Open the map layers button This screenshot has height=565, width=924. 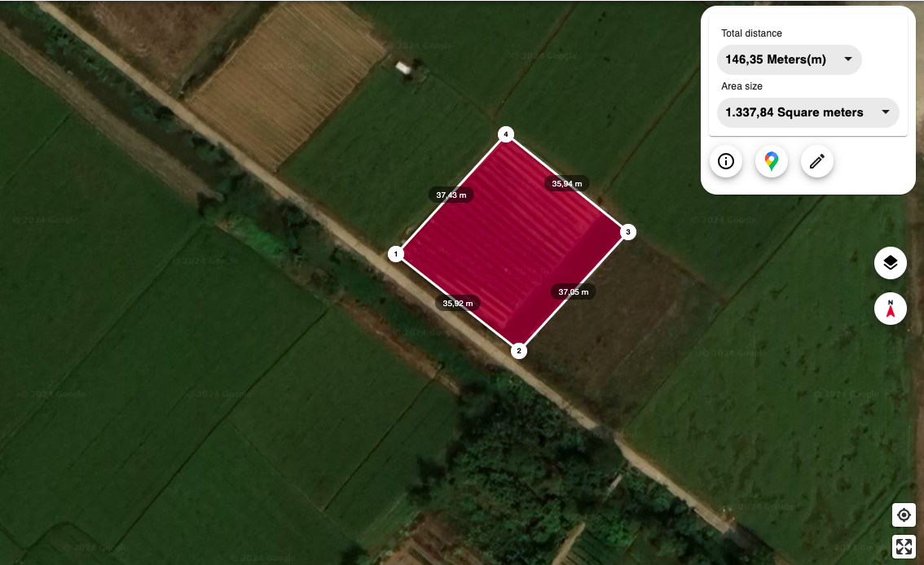click(891, 263)
